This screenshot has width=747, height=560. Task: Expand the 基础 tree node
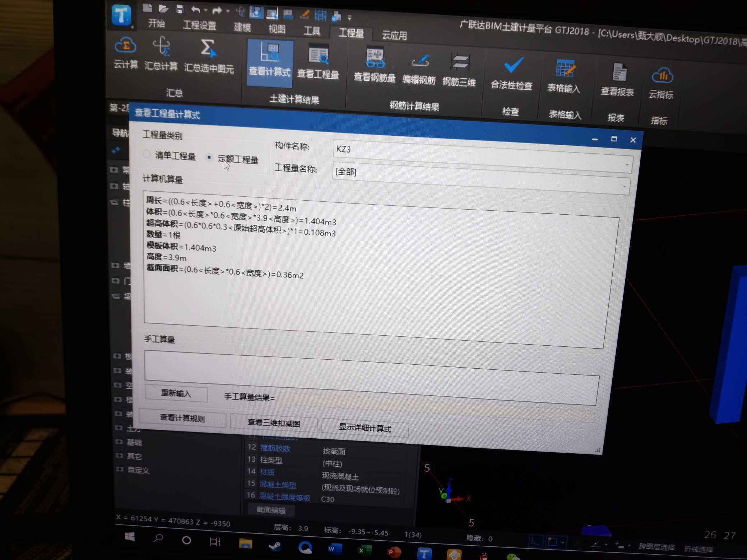[x=119, y=442]
